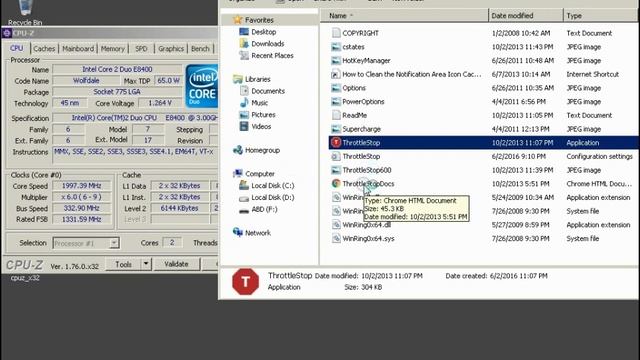Click the Validate button in CPU-Z

tap(176, 264)
